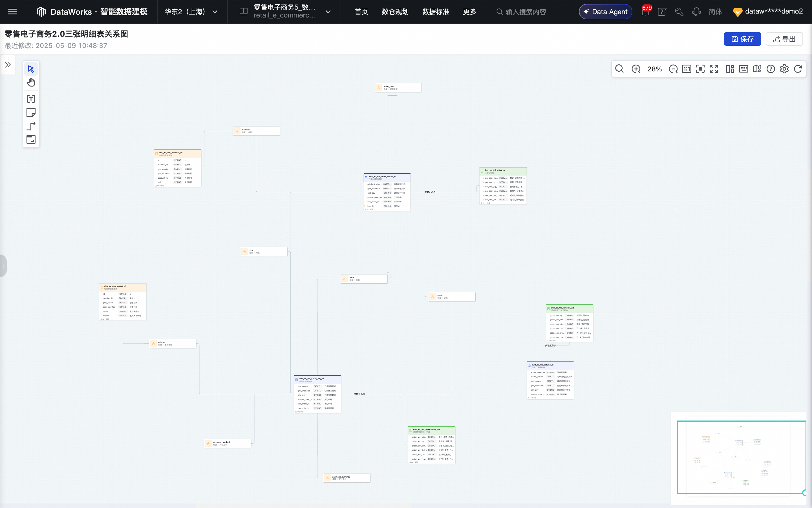Select the order_type dimension node

click(x=398, y=88)
